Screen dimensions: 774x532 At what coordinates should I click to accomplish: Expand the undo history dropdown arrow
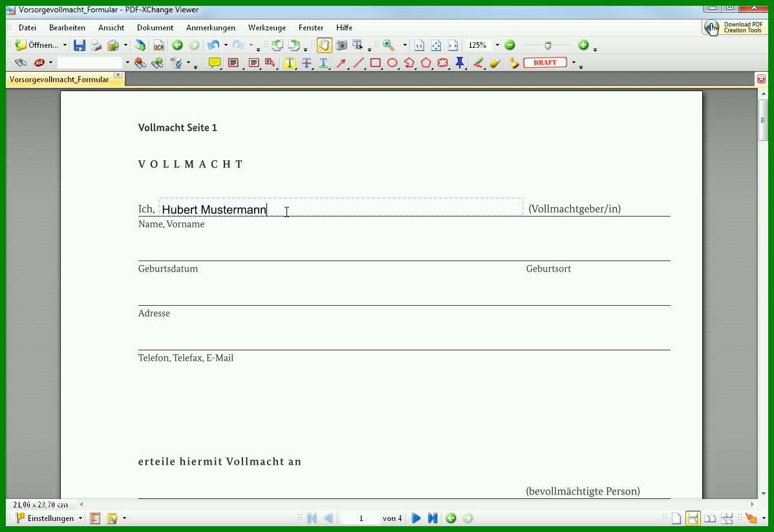click(x=226, y=45)
